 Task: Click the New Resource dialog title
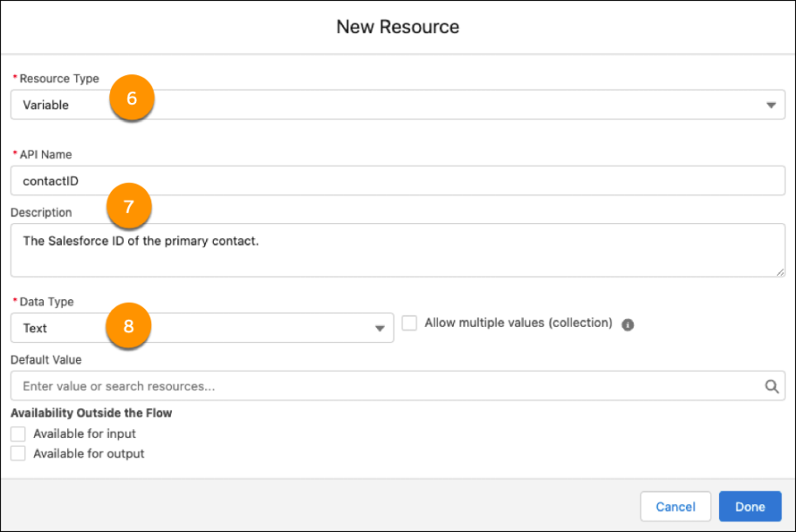pyautogui.click(x=398, y=26)
